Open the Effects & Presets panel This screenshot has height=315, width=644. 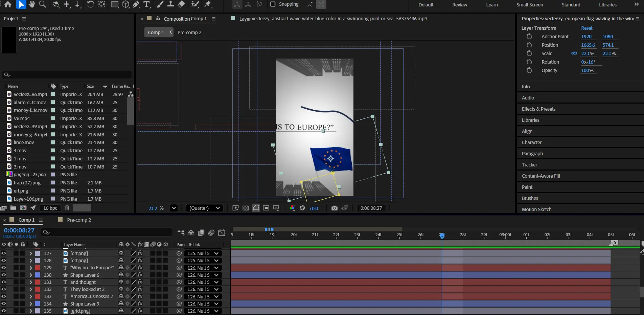pos(538,109)
